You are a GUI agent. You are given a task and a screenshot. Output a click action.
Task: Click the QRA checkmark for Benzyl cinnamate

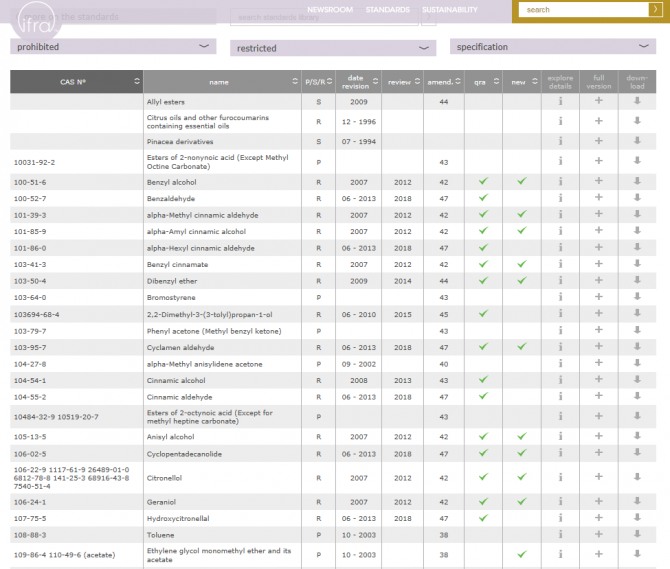coord(482,264)
